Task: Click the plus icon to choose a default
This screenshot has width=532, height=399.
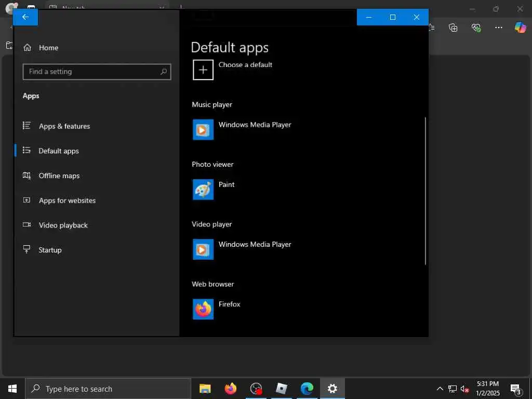Action: tap(203, 70)
